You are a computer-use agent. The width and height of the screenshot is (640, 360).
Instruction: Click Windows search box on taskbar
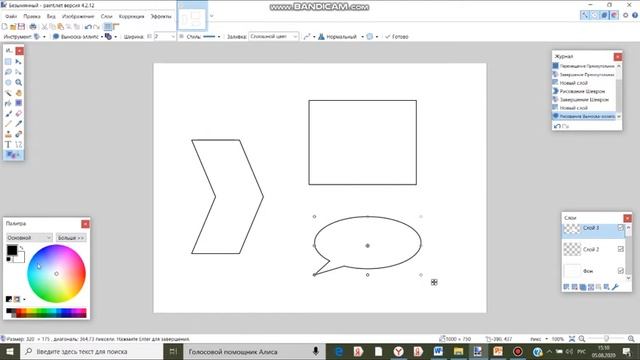(x=92, y=351)
